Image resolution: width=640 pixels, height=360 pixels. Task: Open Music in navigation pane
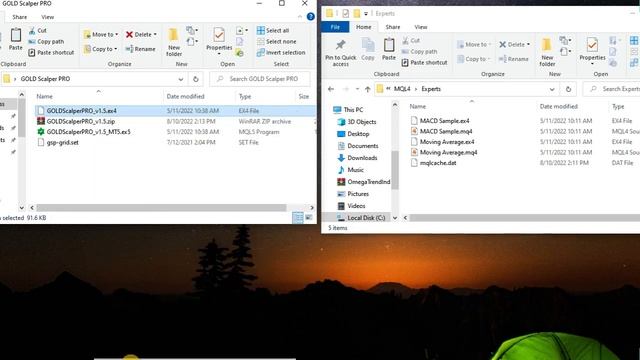pos(351,170)
